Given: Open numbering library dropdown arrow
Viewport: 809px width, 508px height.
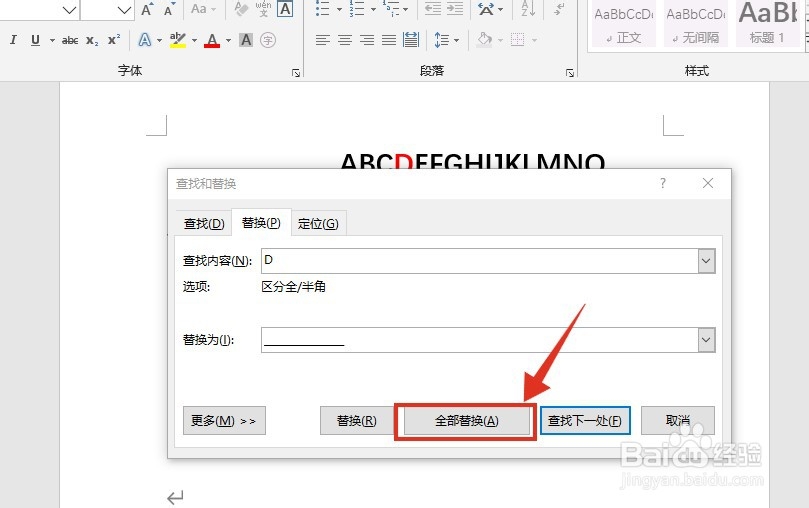Looking at the screenshot, I should 373,9.
